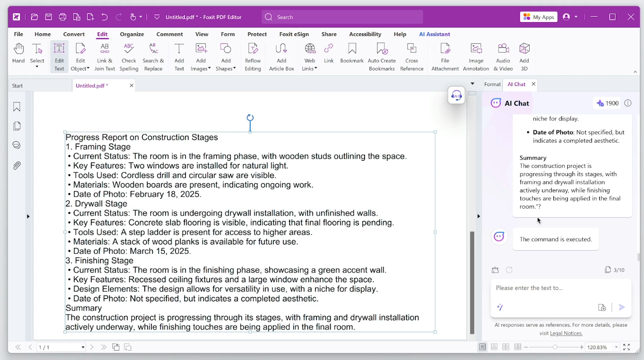This screenshot has height=360, width=644.
Task: Choose the Add Text tool
Action: tap(179, 57)
